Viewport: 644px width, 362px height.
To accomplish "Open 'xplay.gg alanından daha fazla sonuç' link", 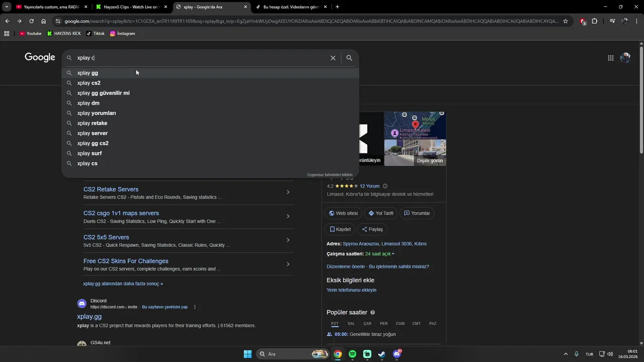I will click(x=123, y=284).
